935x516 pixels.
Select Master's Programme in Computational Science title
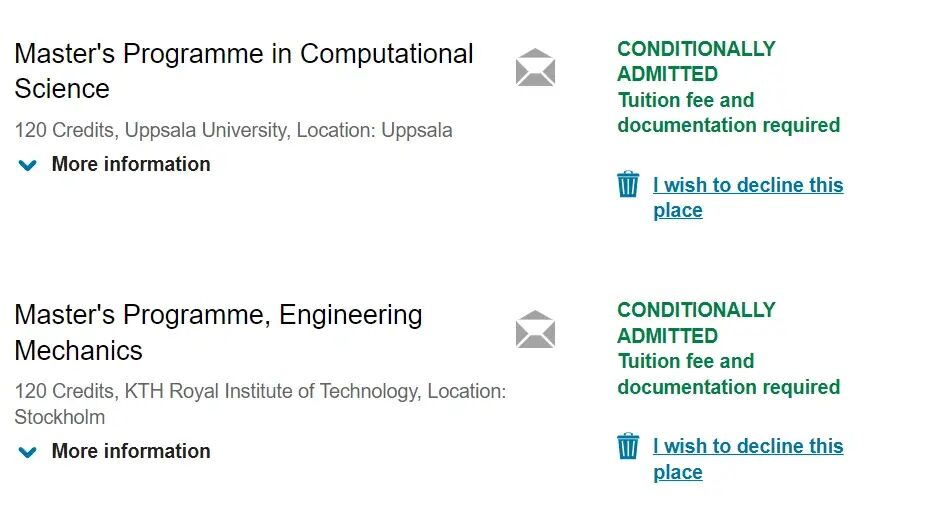point(243,71)
